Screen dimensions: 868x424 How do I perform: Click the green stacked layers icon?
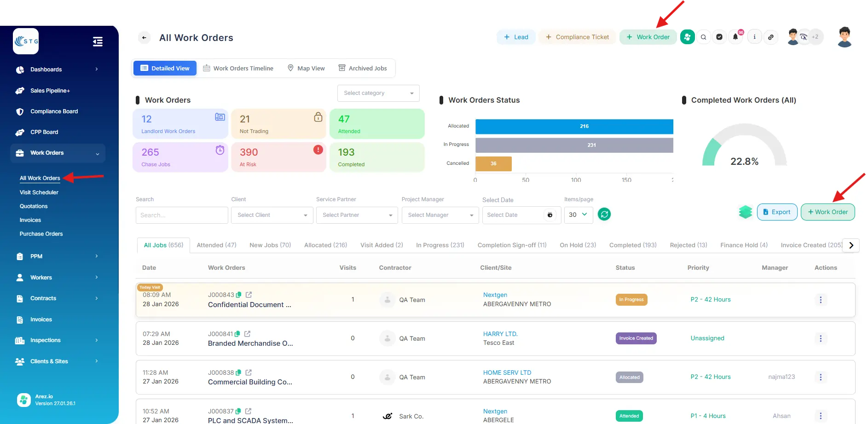(745, 212)
